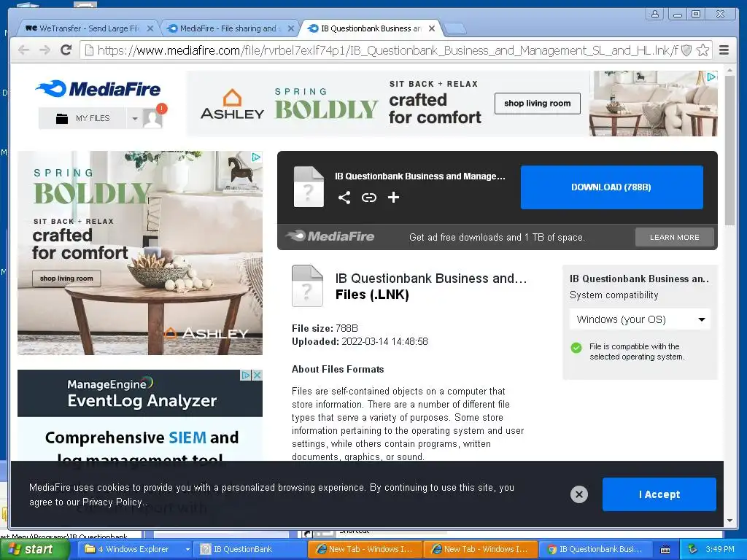Copy link with the chain icon
This screenshot has width=747, height=560.
368,197
